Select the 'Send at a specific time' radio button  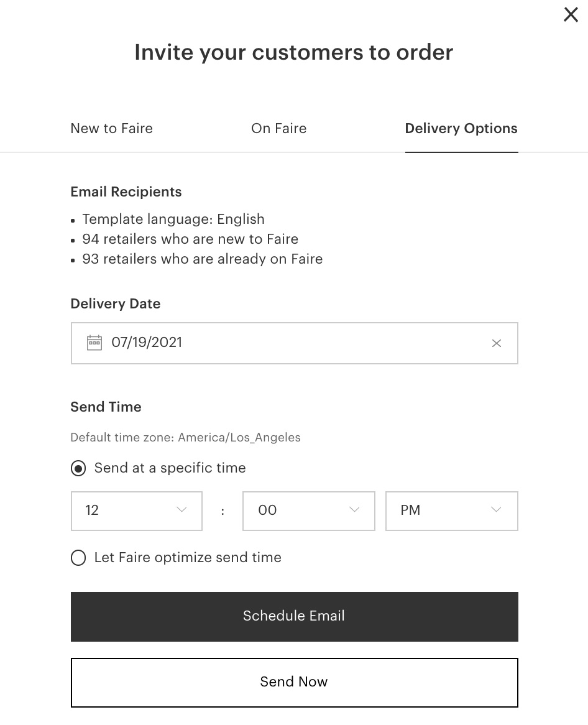click(78, 468)
